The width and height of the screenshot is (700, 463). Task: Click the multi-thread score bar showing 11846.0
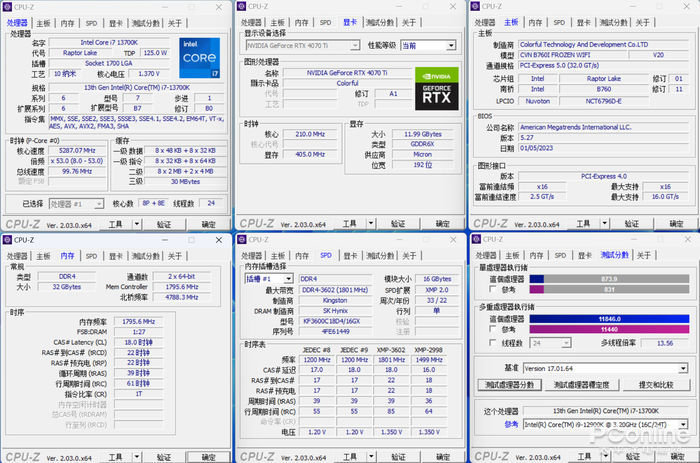pos(609,319)
